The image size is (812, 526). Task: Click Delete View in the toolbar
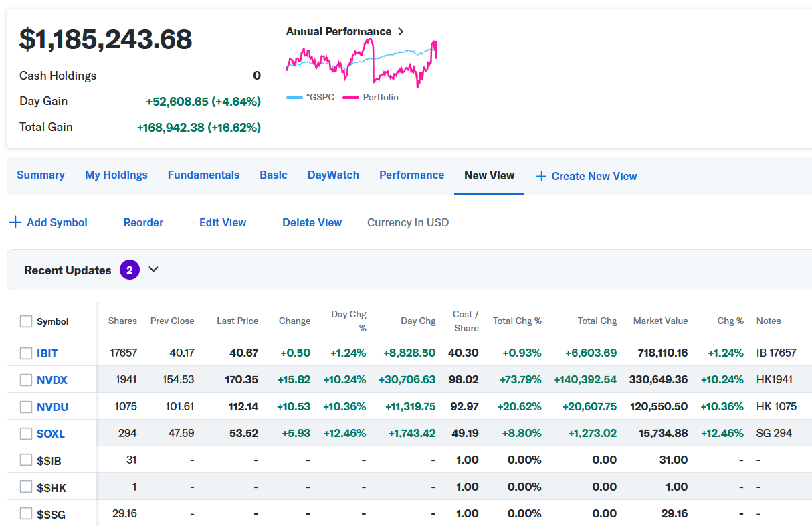pos(312,222)
